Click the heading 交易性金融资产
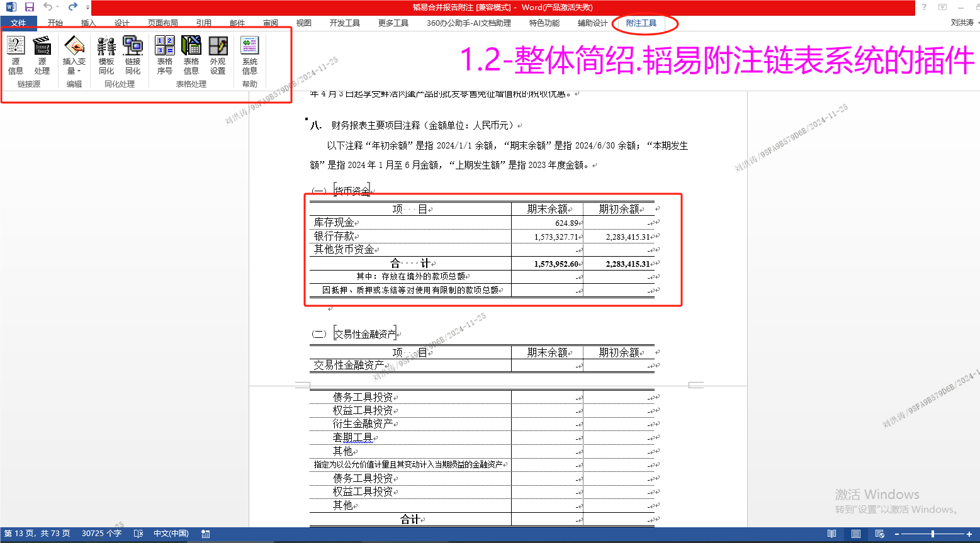980x543 pixels. (x=365, y=334)
